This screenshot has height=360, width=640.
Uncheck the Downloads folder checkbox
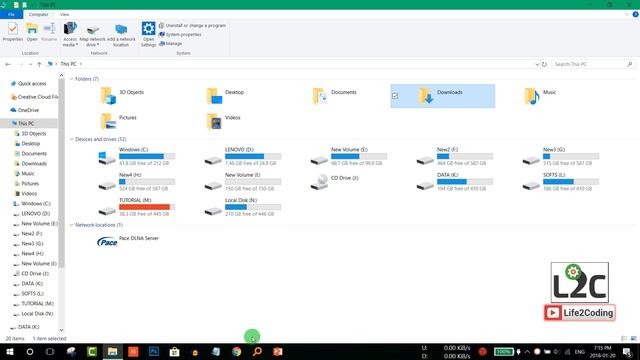[x=395, y=96]
